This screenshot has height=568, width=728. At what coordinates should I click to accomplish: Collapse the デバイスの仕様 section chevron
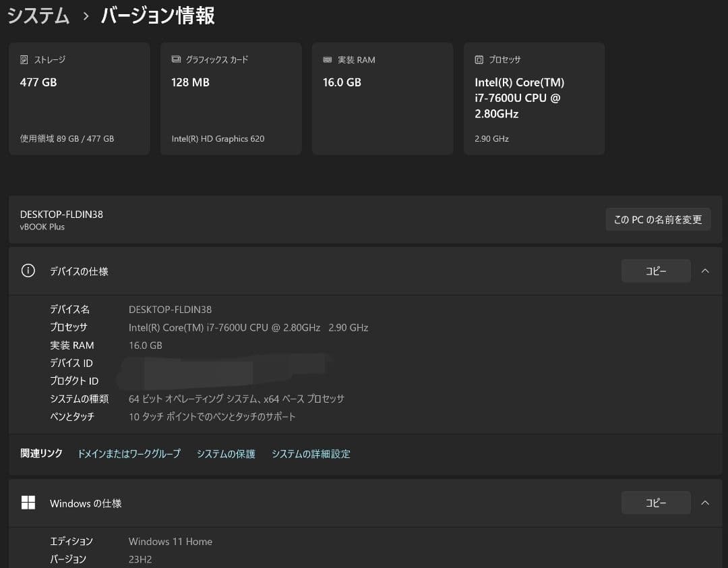point(705,271)
